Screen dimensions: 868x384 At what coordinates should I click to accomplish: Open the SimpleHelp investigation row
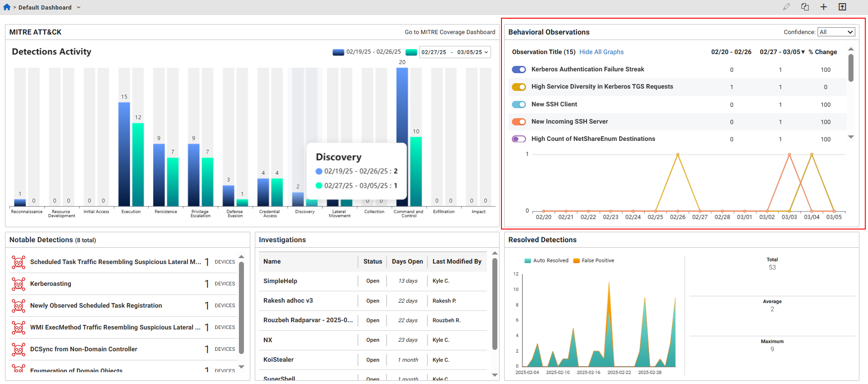click(x=280, y=281)
